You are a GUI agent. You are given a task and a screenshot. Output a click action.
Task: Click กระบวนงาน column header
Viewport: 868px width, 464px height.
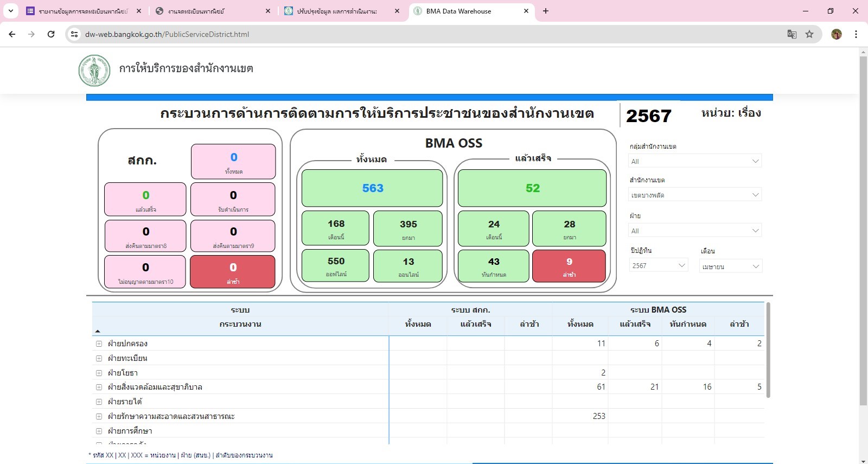(x=240, y=324)
